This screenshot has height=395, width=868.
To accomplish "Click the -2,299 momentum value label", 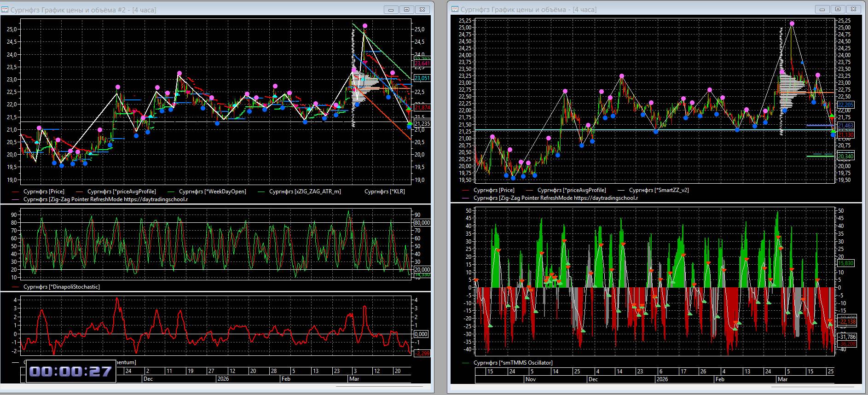I will click(x=422, y=354).
